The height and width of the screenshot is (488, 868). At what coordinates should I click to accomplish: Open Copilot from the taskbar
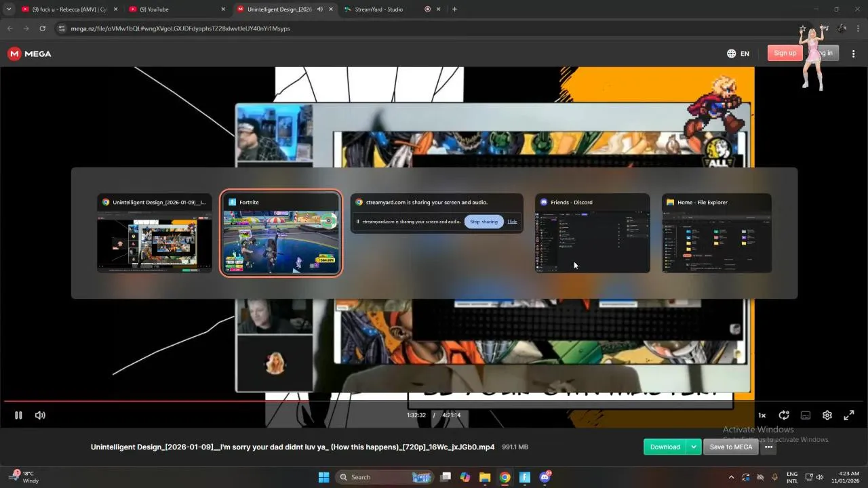(465, 477)
